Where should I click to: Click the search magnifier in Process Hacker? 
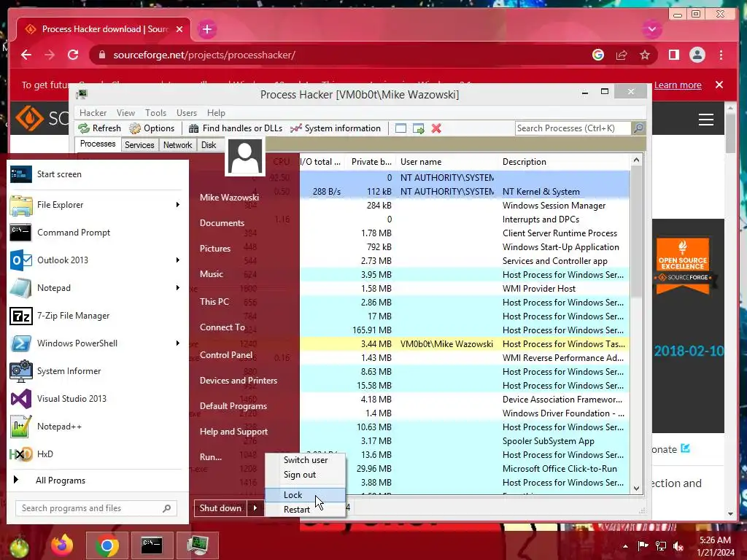coord(638,128)
